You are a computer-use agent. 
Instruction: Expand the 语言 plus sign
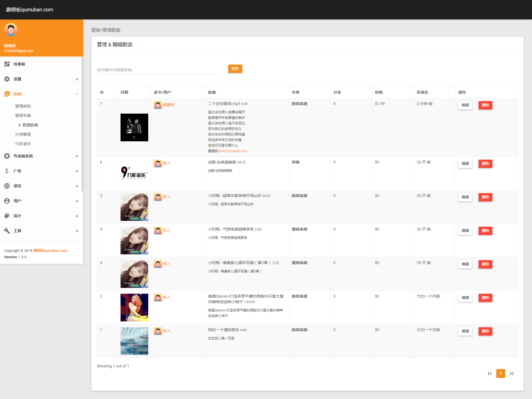click(77, 186)
